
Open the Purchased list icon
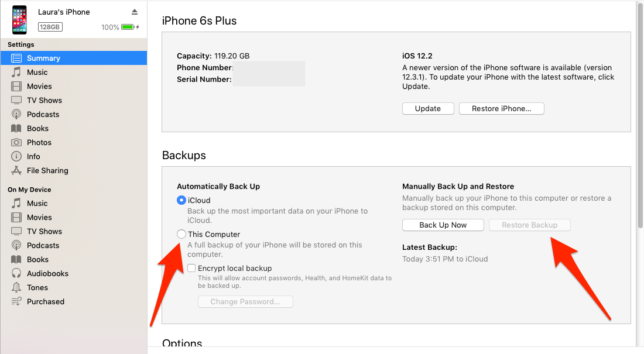[x=16, y=301]
